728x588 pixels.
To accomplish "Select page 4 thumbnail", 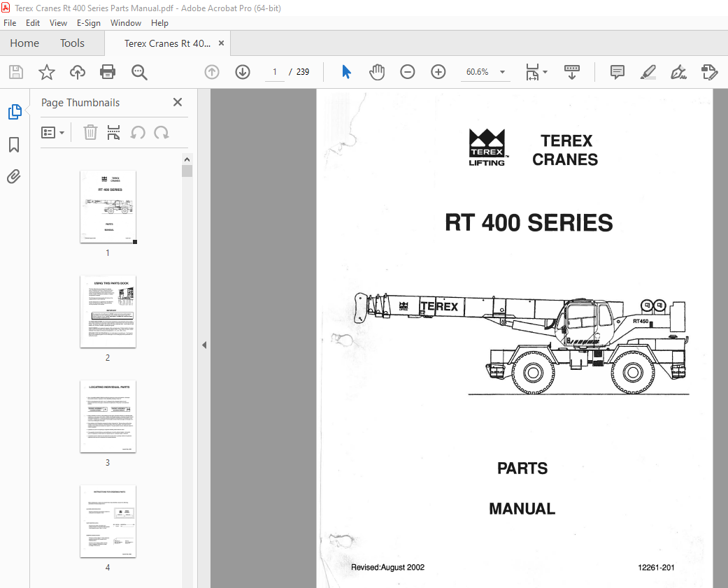I will coord(108,521).
